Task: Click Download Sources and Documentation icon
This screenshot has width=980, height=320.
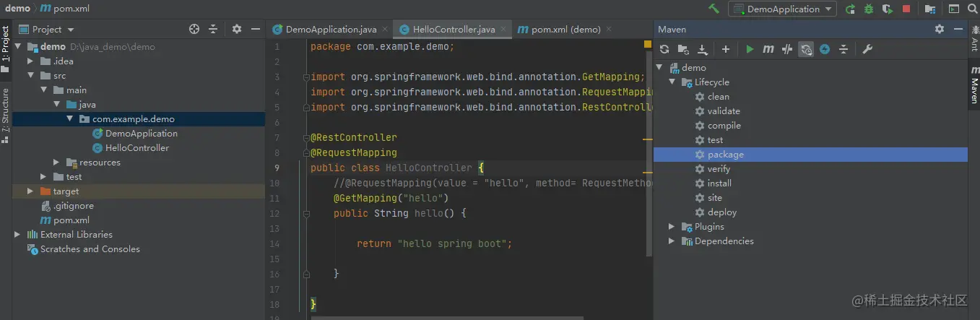Action: (x=703, y=49)
